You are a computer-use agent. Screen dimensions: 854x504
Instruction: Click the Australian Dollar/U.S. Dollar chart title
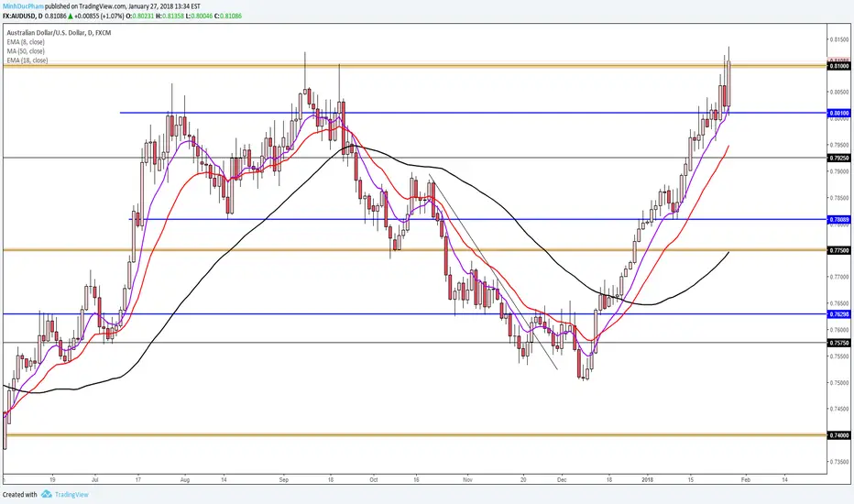(59, 33)
